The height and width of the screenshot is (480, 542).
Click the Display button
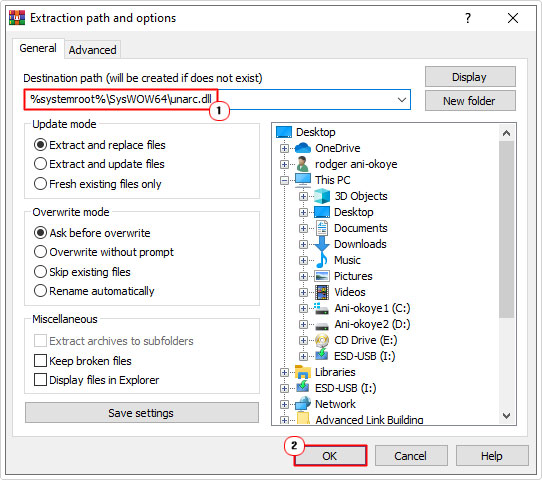[x=470, y=77]
